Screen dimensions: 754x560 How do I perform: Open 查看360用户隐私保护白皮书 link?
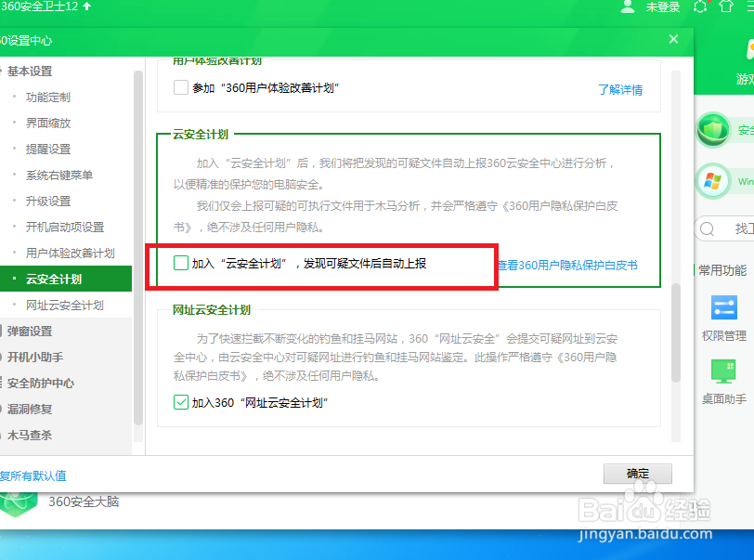point(567,265)
